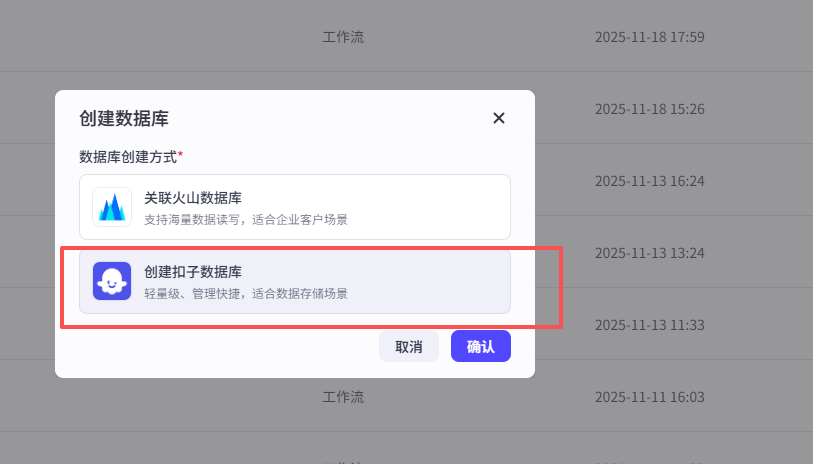Viewport: 813px width, 464px height.
Task: Click the 数据库创建方式 field label
Action: [x=128, y=157]
